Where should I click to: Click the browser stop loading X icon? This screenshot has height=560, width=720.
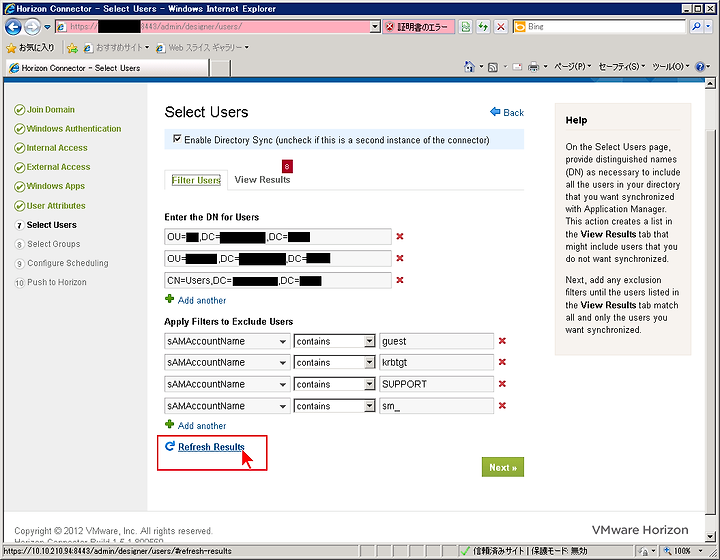[501, 27]
